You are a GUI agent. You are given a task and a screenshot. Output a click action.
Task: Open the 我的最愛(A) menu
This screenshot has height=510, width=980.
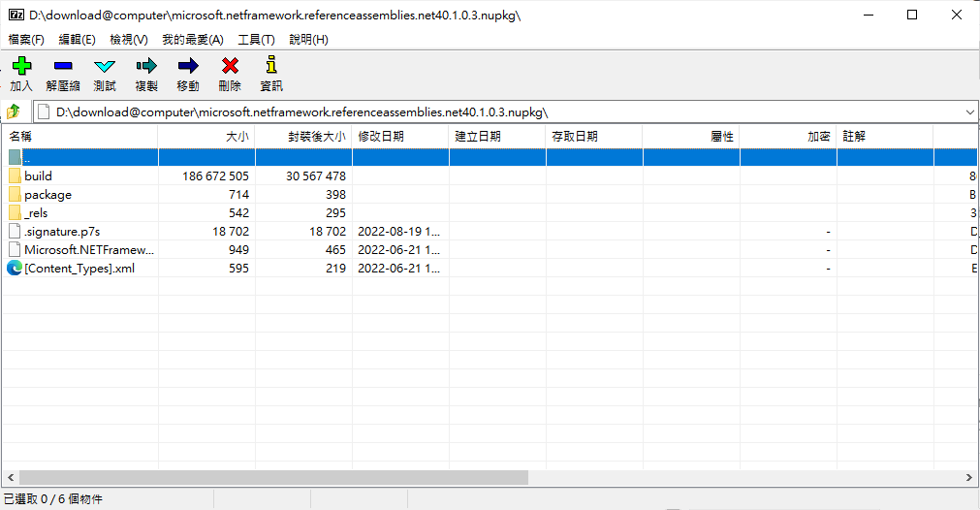192,40
